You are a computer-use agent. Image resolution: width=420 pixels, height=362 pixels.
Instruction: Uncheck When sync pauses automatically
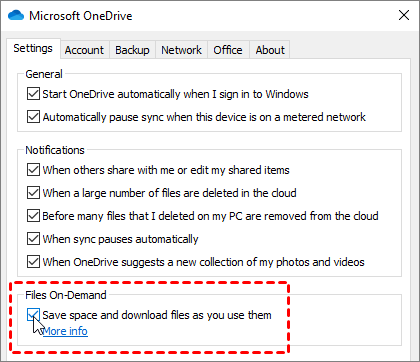pyautogui.click(x=33, y=239)
